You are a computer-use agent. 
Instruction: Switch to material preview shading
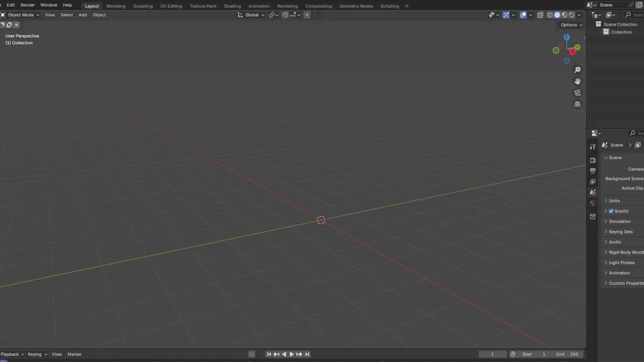point(565,15)
